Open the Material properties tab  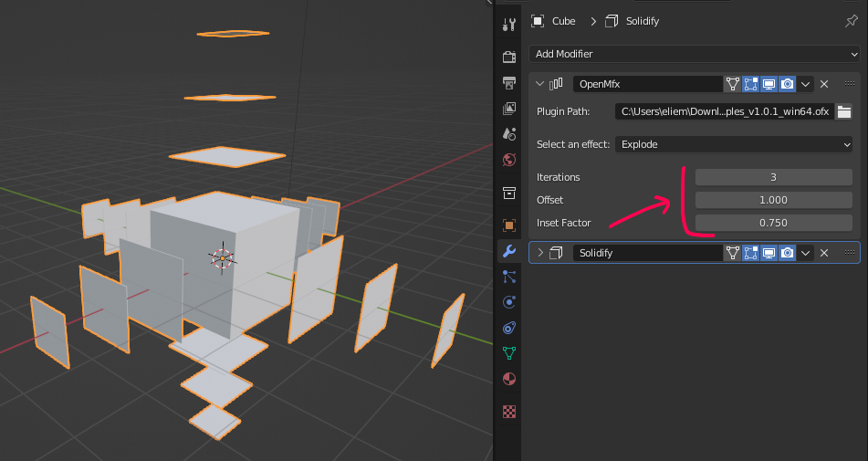tap(509, 378)
